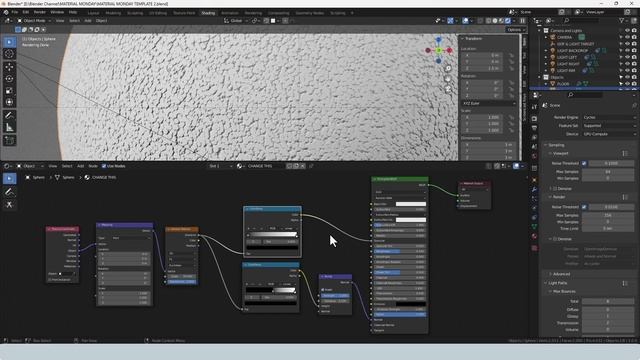The width and height of the screenshot is (640, 360).
Task: Adjust upper ColorRamp gradient bar
Action: (273, 235)
